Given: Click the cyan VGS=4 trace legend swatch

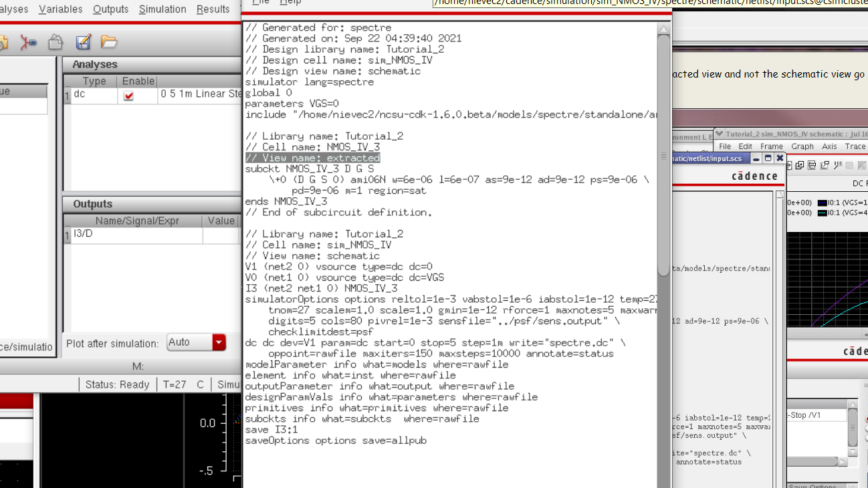Looking at the screenshot, I should pos(822,213).
